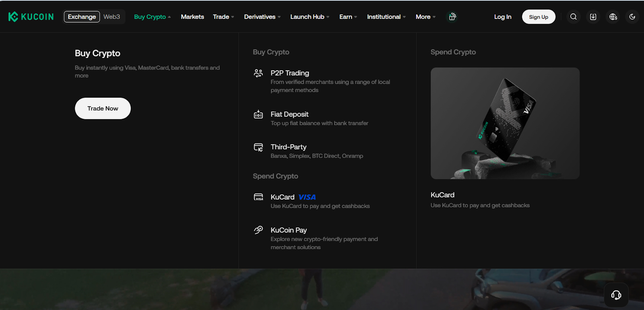Click the Log In link
This screenshot has width=644, height=310.
[x=503, y=17]
